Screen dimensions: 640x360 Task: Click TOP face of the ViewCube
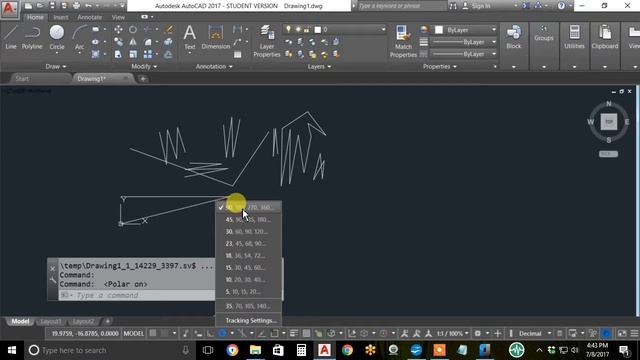click(609, 122)
